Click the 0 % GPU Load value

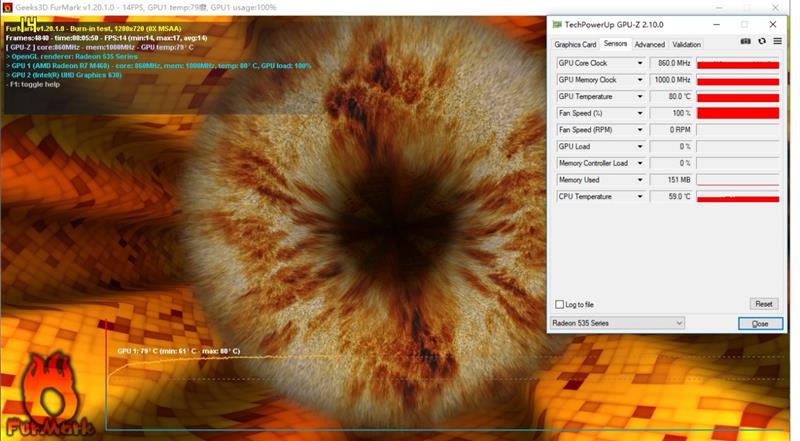coord(671,146)
